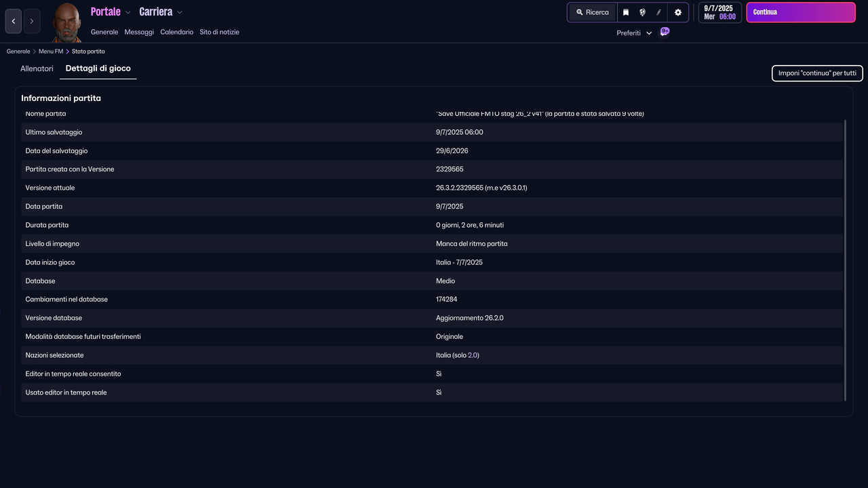868x488 pixels.
Task: Click the Modalità database futuri trasferimenti label
Action: pos(83,337)
